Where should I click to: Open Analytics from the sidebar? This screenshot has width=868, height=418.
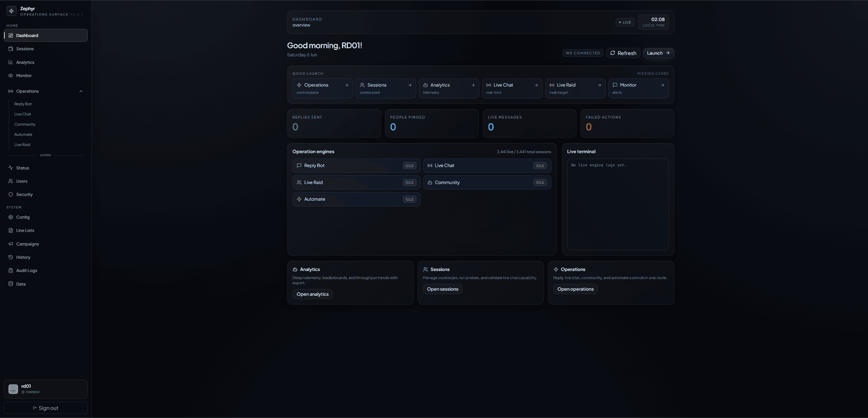click(x=46, y=62)
